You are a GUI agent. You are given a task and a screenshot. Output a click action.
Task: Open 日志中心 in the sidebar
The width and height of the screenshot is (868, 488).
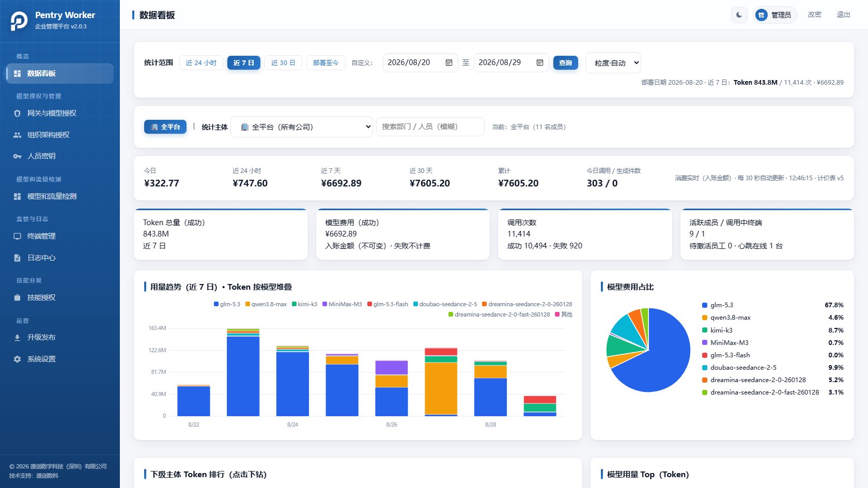click(x=60, y=258)
